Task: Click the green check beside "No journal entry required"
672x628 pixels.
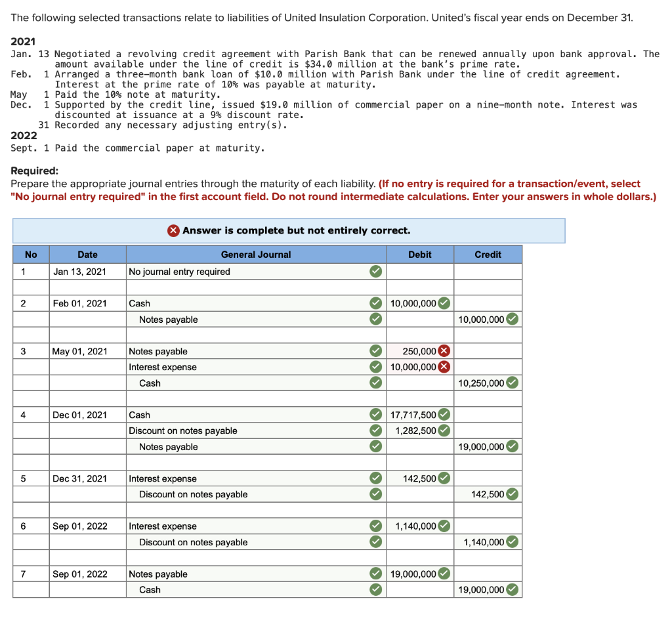Action: [375, 271]
